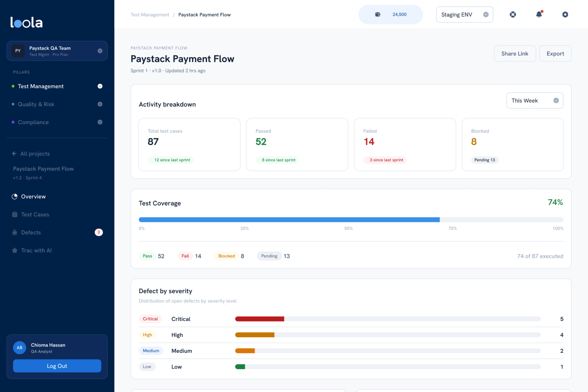
Task: Open the Overview section
Action: coord(57,197)
